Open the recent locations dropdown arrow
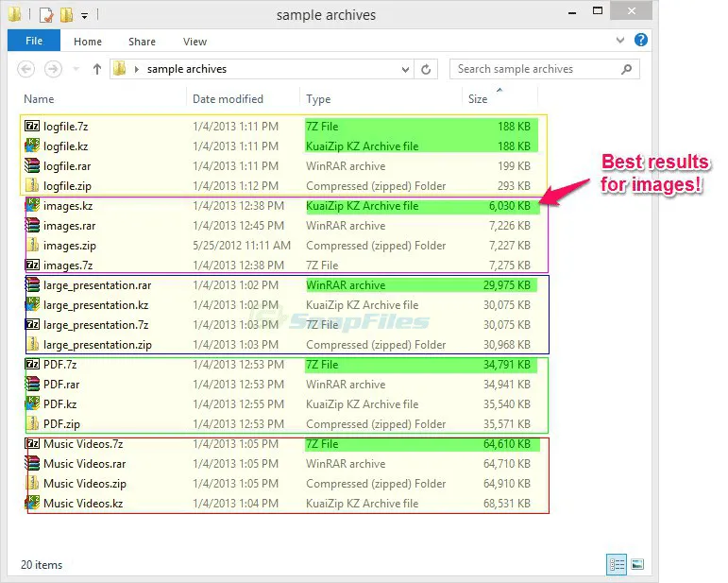Viewport: 728px width, 583px height. pos(76,70)
